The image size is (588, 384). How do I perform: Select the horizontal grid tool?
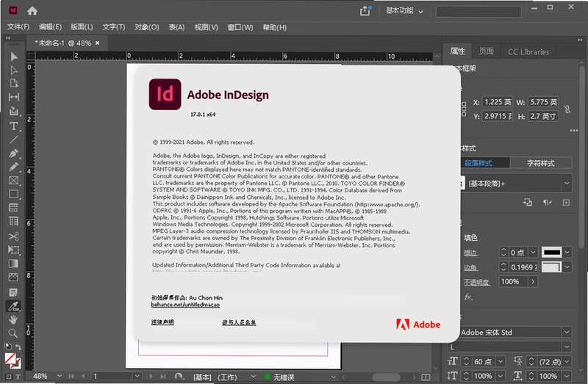(14, 208)
